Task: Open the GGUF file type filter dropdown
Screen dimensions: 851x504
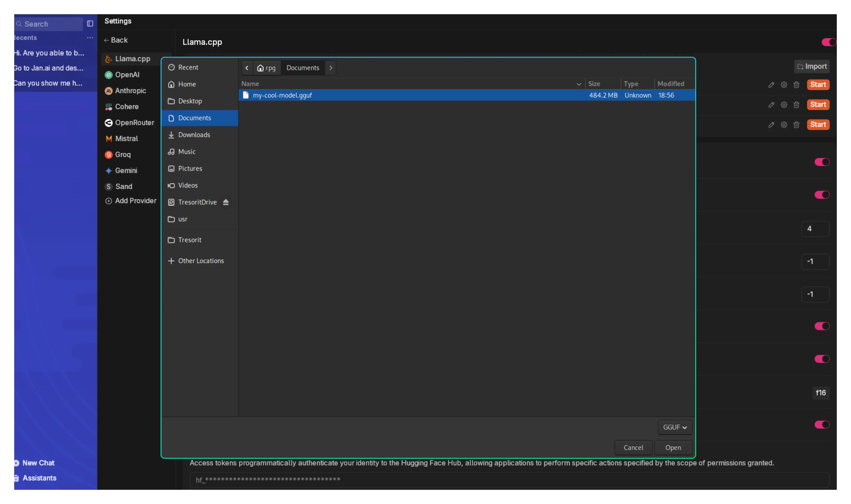Action: [674, 427]
